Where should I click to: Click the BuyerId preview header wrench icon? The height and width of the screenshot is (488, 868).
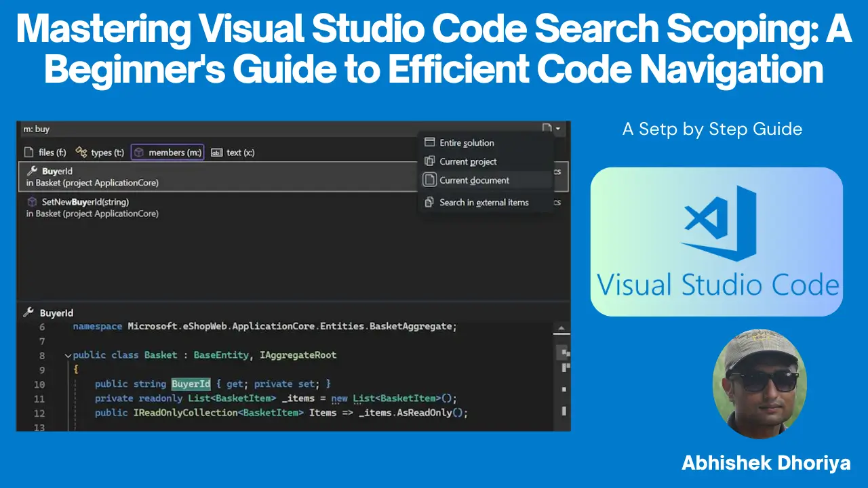click(x=28, y=312)
